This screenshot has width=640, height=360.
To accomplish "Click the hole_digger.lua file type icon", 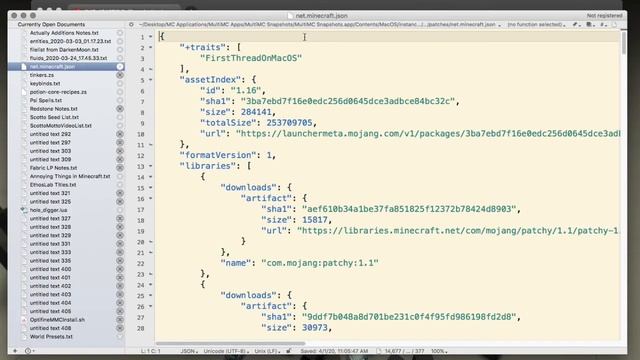I will click(x=24, y=210).
